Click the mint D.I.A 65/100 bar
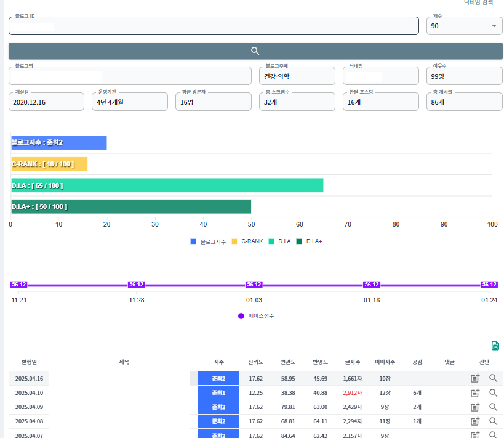504x438 pixels. point(167,185)
